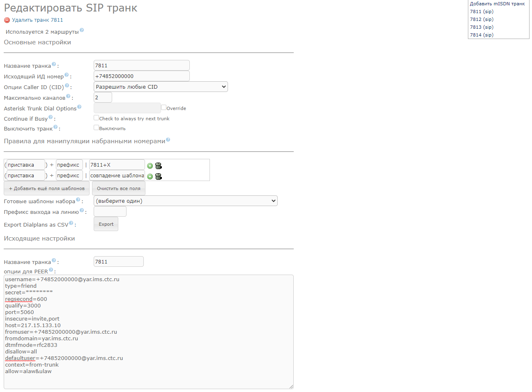The height and width of the screenshot is (392, 532).
Task: Click the Префикс выхода на линию field
Action: pyautogui.click(x=110, y=211)
